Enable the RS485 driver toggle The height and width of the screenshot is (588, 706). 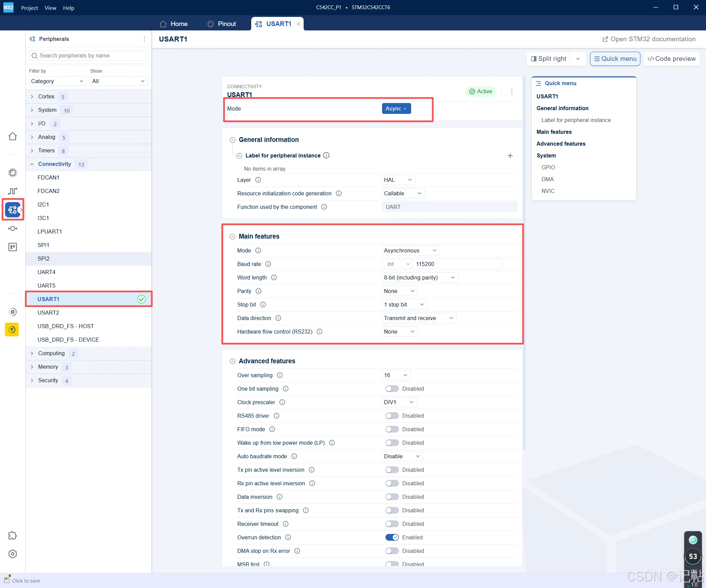click(392, 416)
